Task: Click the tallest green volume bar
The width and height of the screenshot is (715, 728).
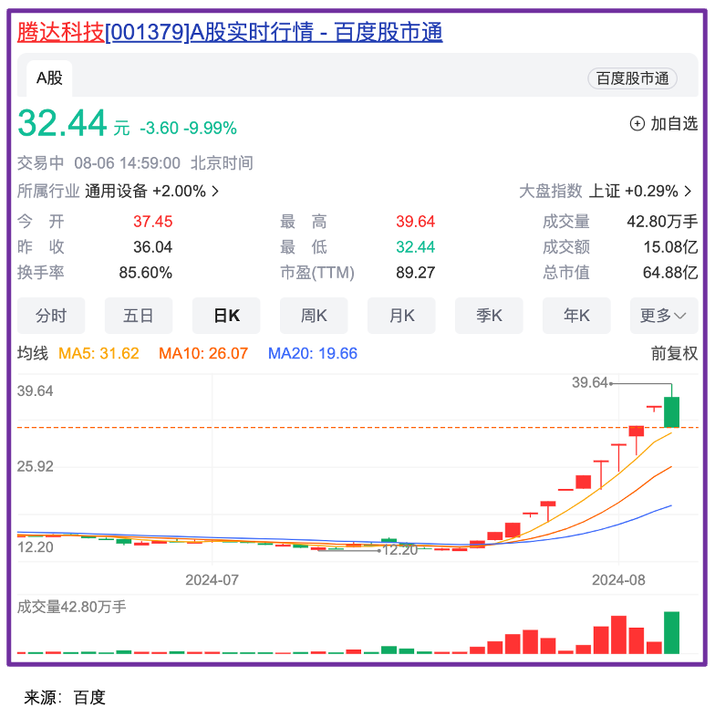Action: tap(672, 632)
